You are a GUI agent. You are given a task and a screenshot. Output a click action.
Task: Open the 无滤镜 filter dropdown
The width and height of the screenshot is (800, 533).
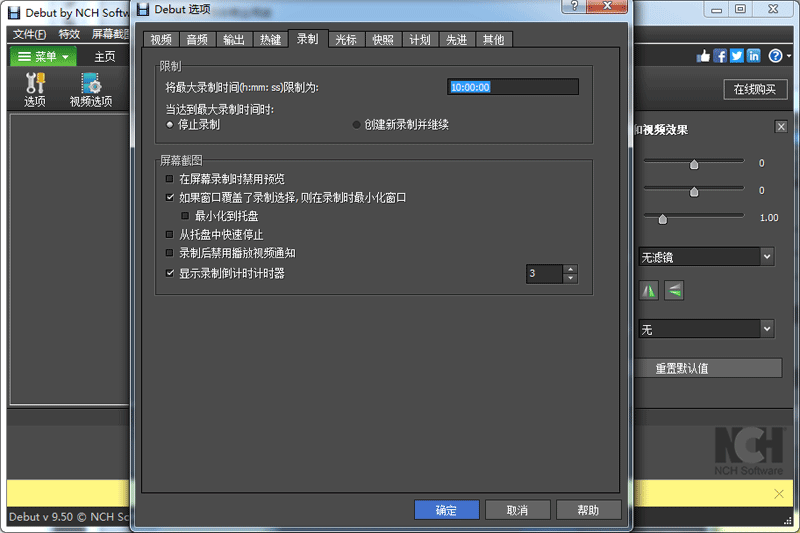(707, 257)
